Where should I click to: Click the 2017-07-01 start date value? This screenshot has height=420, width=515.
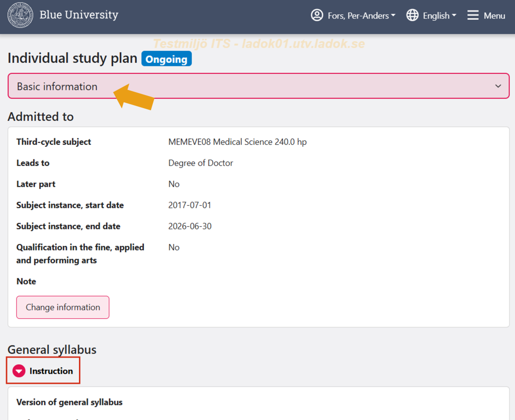[190, 205]
